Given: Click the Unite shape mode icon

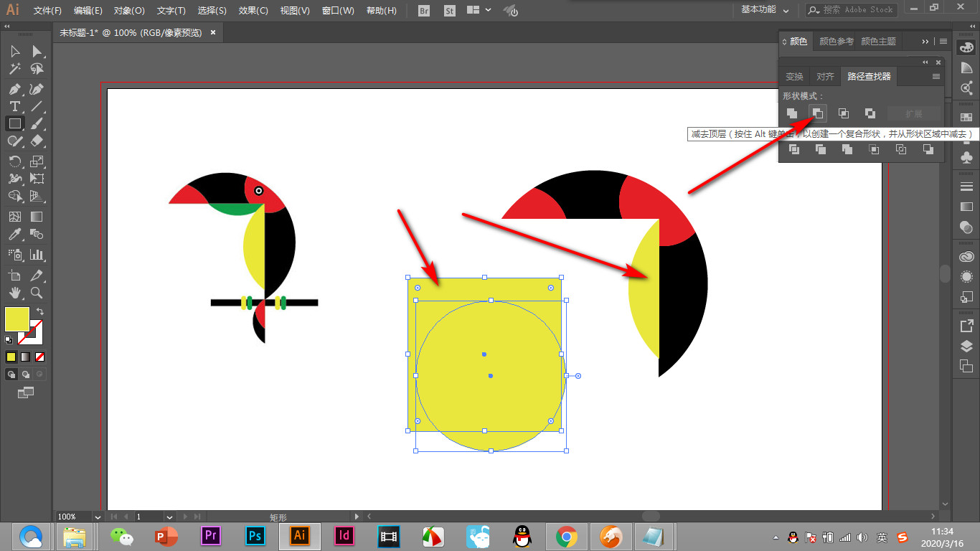Looking at the screenshot, I should click(792, 113).
